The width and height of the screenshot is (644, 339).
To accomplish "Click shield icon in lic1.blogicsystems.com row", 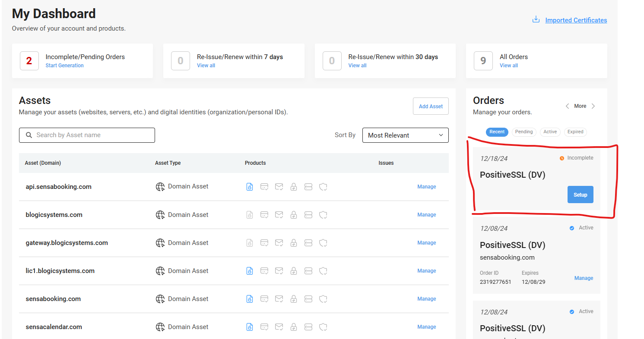I will [x=323, y=271].
